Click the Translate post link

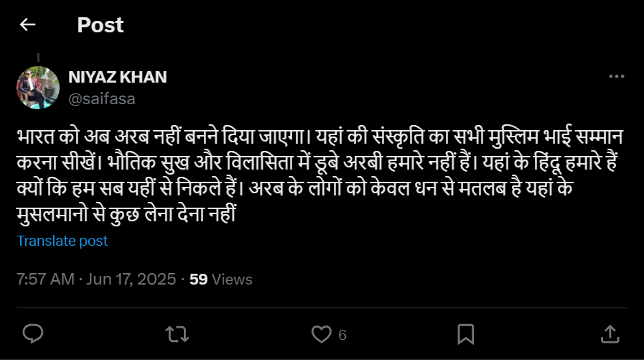click(62, 241)
